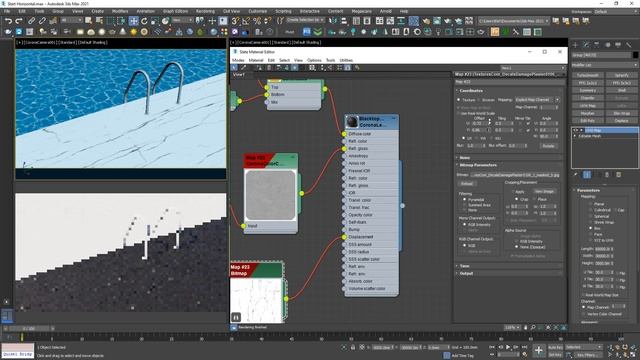
Task: Add the Turbosmooth modifier button
Action: click(x=588, y=75)
